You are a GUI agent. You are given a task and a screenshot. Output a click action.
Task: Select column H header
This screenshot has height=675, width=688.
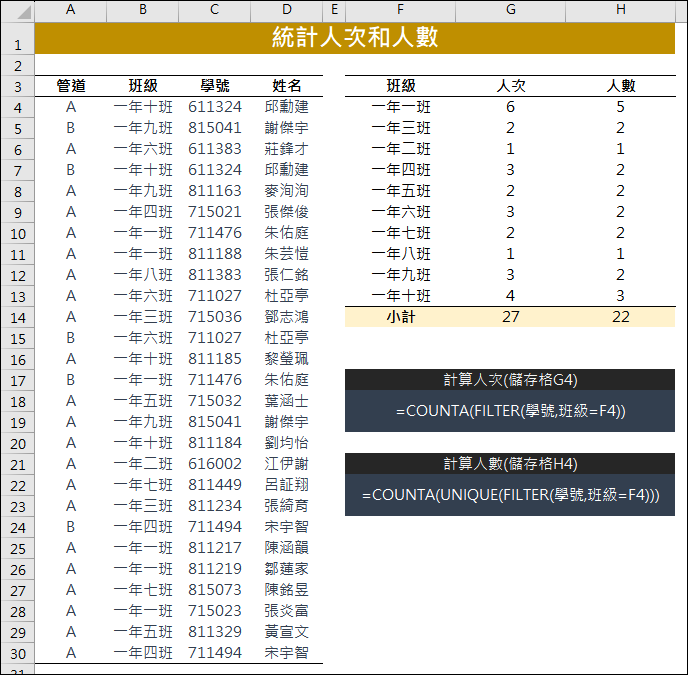tap(621, 10)
